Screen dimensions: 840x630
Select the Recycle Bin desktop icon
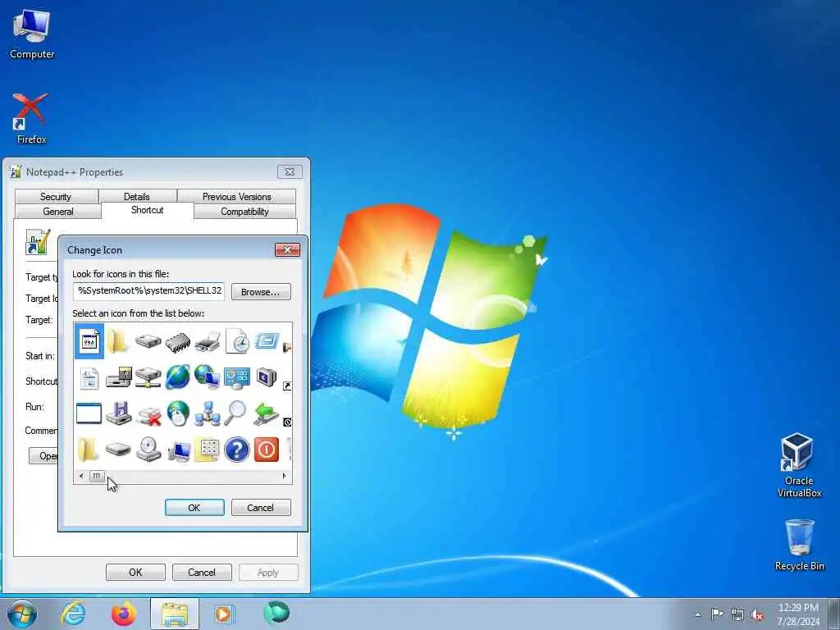pyautogui.click(x=799, y=545)
